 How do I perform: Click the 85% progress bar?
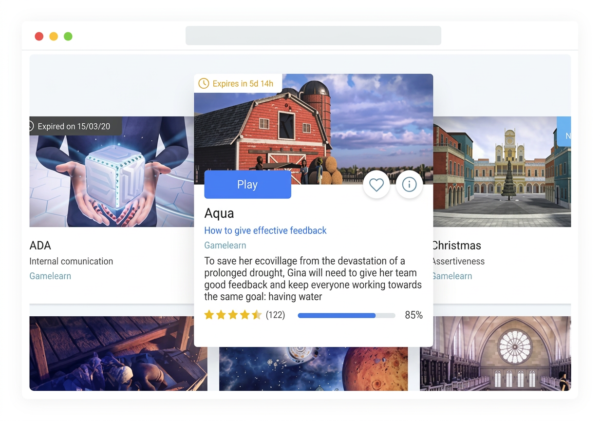(346, 315)
